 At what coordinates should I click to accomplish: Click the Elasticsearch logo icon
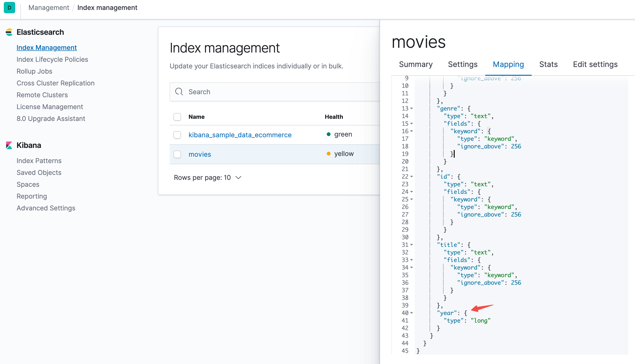[9, 32]
